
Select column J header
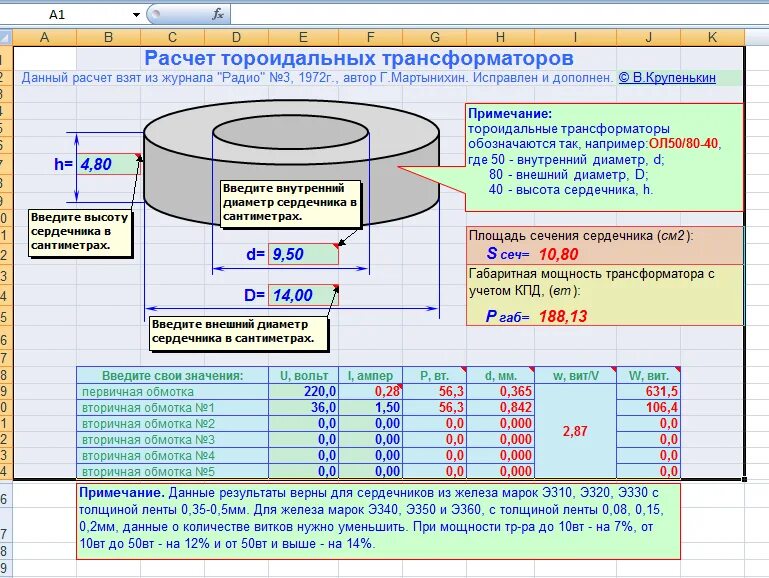point(648,37)
